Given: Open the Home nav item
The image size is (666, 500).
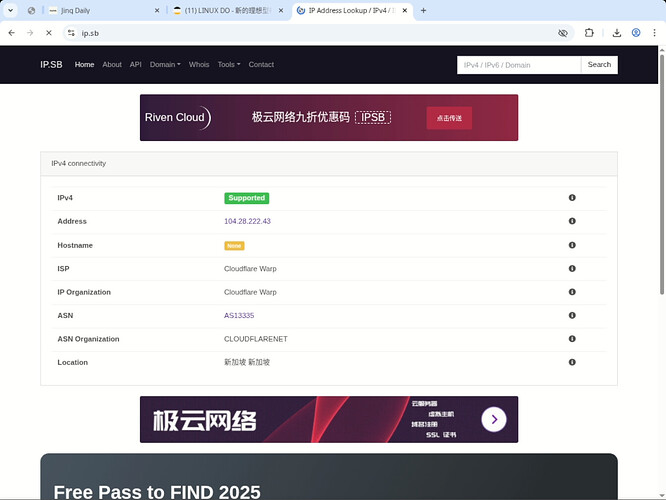Looking at the screenshot, I should (85, 65).
